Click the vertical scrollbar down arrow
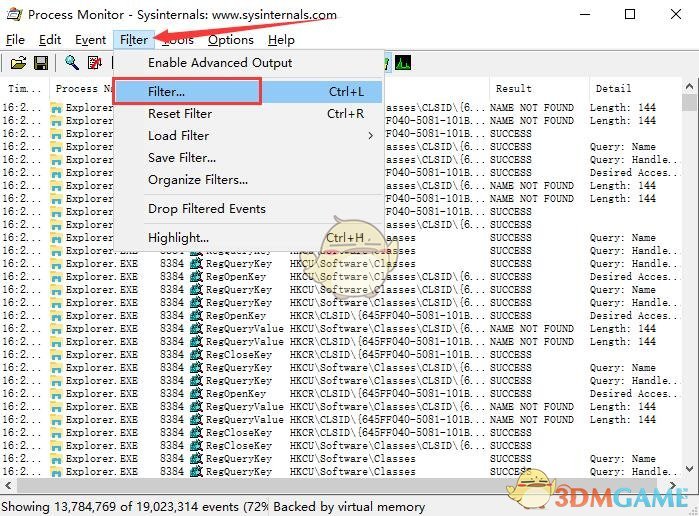The image size is (699, 516). [689, 469]
